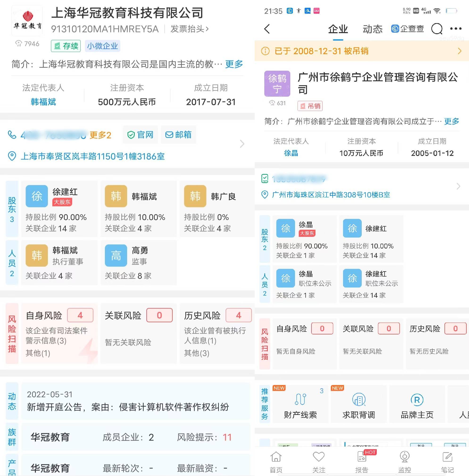The height and width of the screenshot is (476, 469).
Task: Go to 首页 in bottom navigation
Action: click(276, 462)
